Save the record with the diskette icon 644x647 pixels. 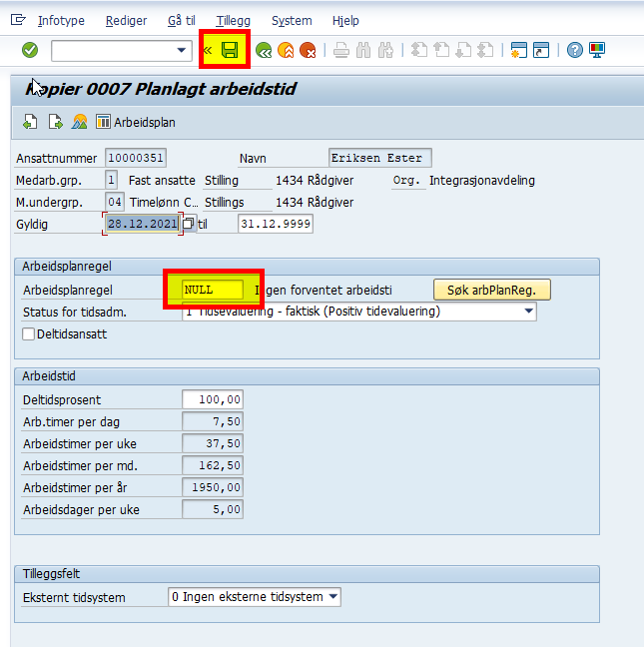point(230,50)
